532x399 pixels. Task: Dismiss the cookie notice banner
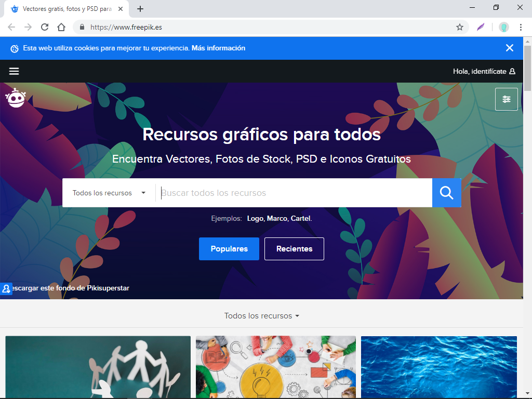tap(509, 48)
